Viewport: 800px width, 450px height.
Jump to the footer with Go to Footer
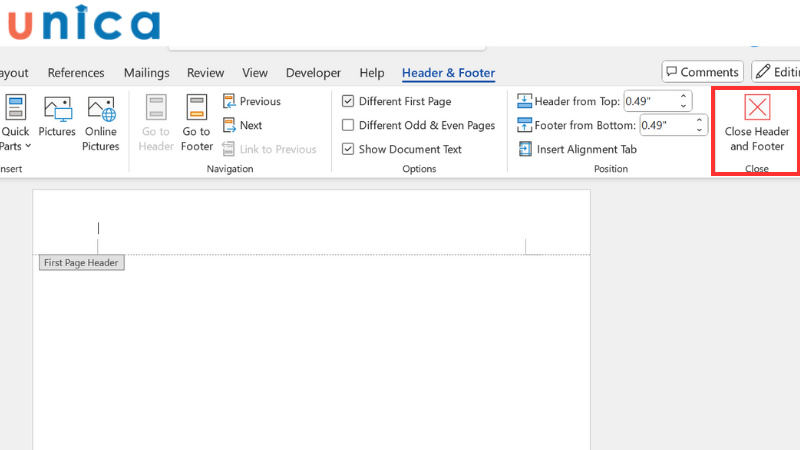[x=196, y=123]
